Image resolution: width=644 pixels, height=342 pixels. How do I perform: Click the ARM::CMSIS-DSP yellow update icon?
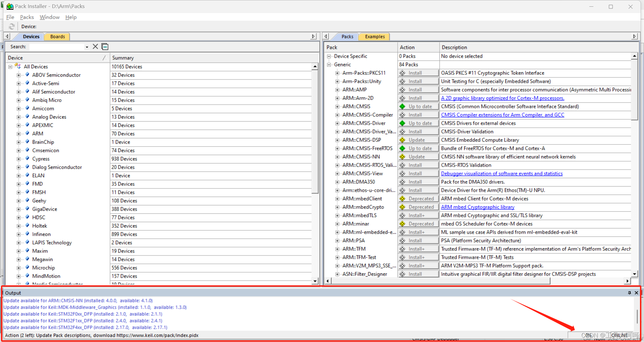tap(402, 140)
